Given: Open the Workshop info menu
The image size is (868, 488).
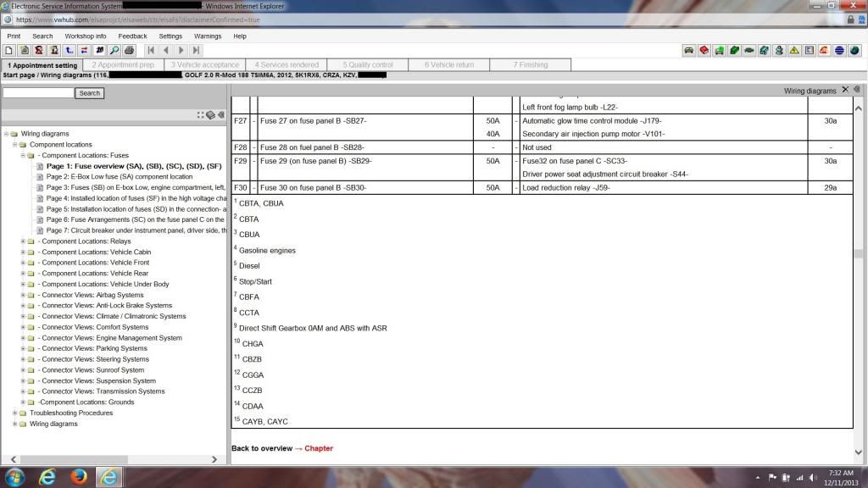Looking at the screenshot, I should (x=86, y=36).
